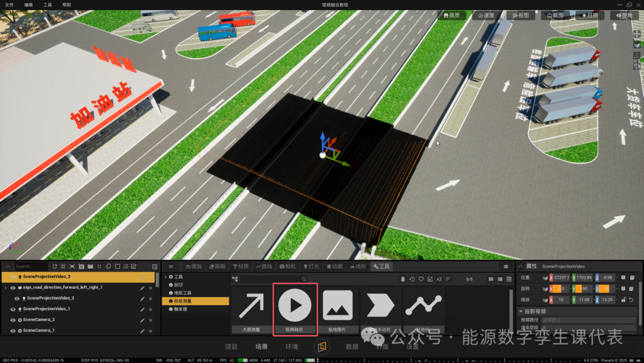Select the 视频融合 video fusion tool
The height and width of the screenshot is (363, 644).
(295, 309)
